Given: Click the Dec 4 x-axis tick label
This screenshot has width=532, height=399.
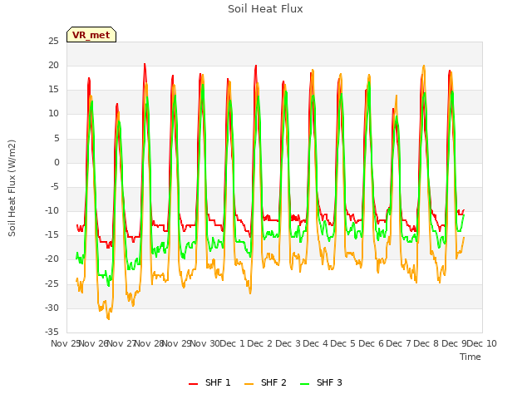Looking at the screenshot, I should tap(316, 343).
